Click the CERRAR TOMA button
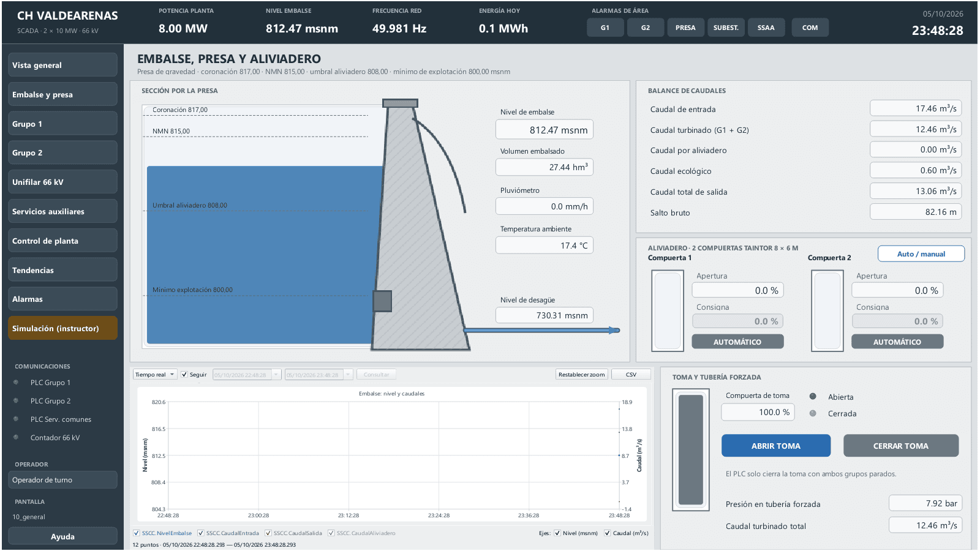 coord(901,446)
